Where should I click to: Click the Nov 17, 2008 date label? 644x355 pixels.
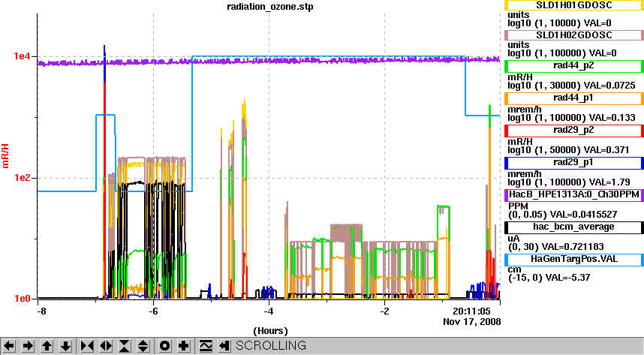pos(472,322)
